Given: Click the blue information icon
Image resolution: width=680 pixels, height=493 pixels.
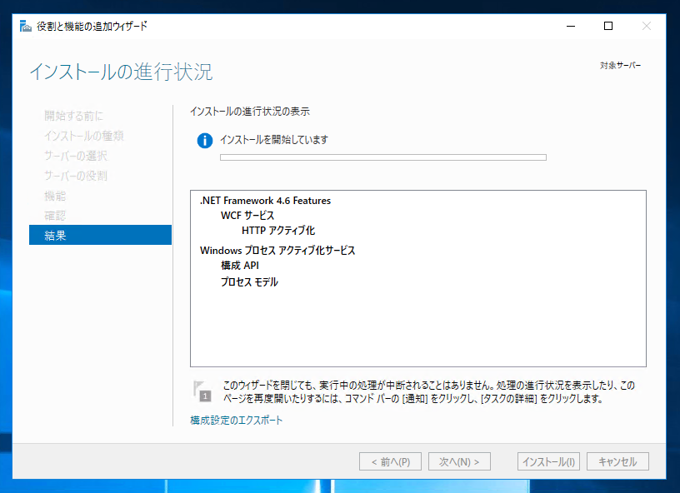Looking at the screenshot, I should [x=205, y=140].
